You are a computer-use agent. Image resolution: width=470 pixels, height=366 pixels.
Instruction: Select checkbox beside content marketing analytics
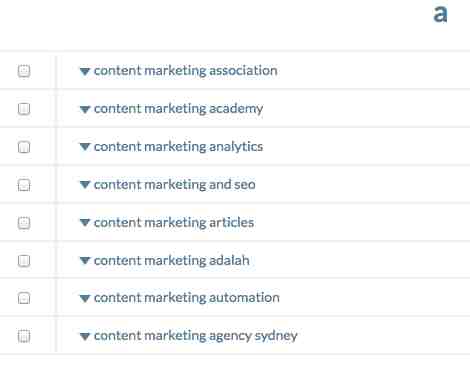pos(24,147)
